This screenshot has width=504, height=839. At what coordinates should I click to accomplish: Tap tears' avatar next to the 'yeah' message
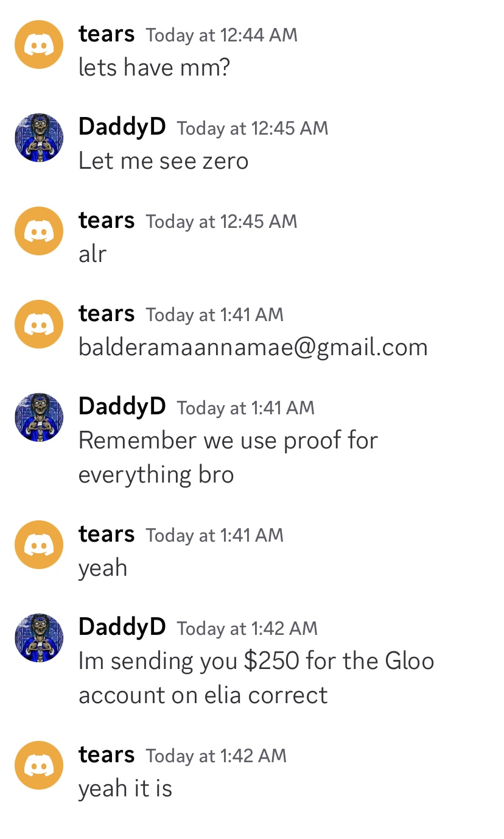(x=39, y=545)
